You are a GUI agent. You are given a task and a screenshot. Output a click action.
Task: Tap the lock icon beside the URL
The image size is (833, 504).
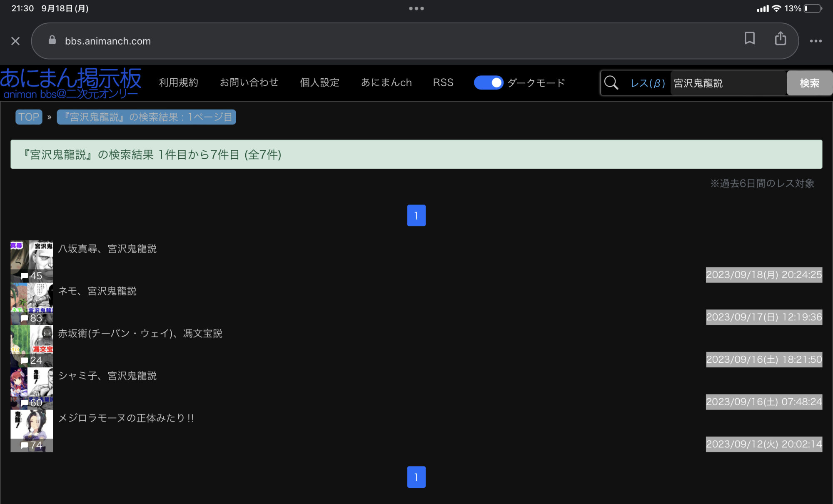coord(52,40)
